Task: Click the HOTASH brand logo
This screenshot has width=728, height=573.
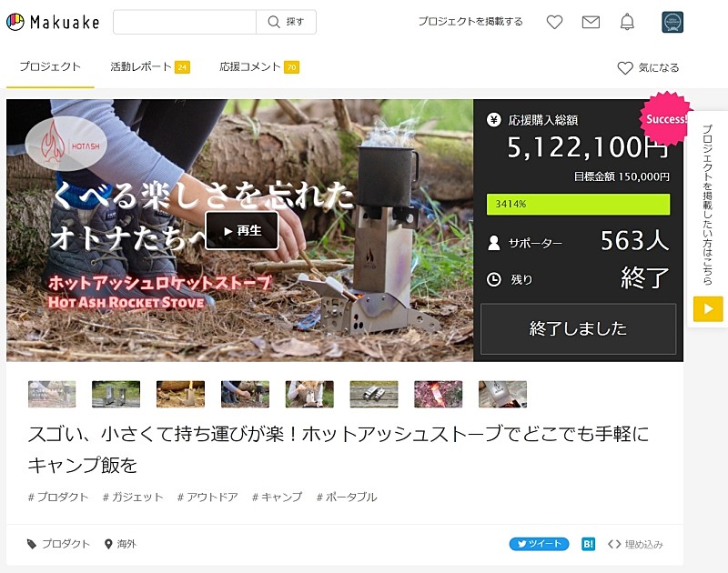Action: tap(66, 144)
